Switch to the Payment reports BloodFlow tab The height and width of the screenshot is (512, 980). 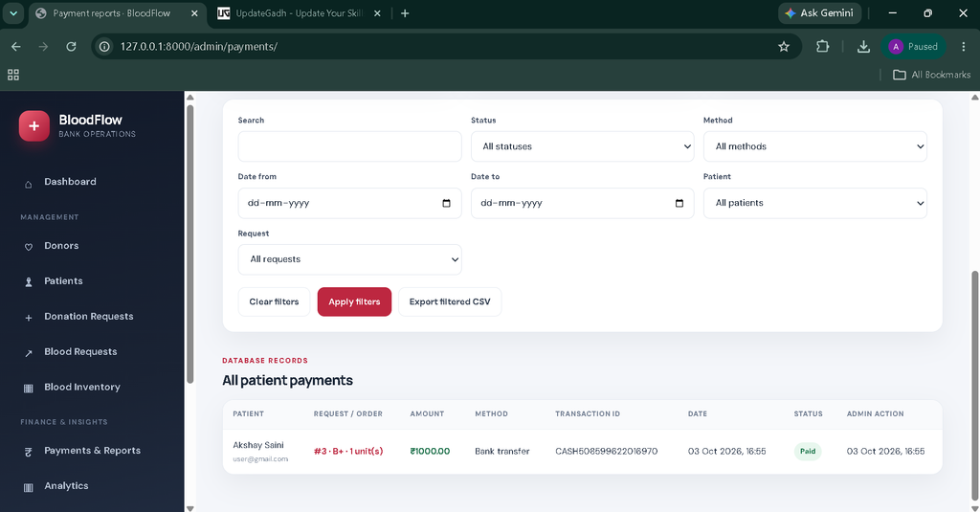(118, 13)
